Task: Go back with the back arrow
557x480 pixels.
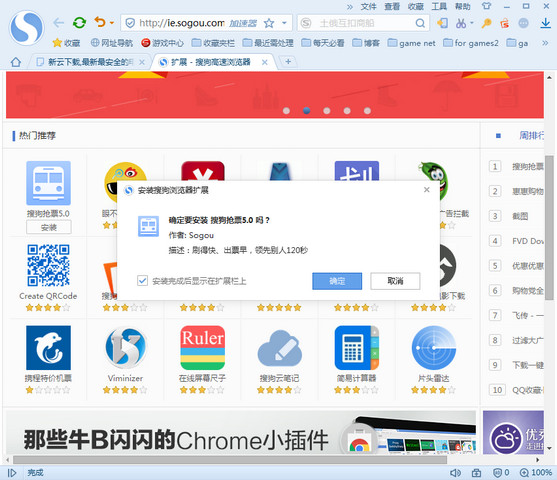Action: (x=58, y=23)
